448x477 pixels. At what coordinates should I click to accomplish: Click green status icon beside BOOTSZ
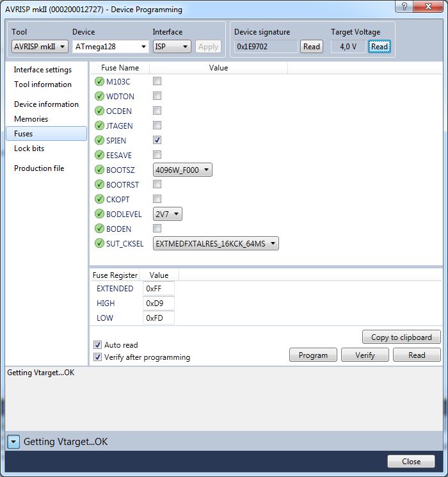click(99, 170)
